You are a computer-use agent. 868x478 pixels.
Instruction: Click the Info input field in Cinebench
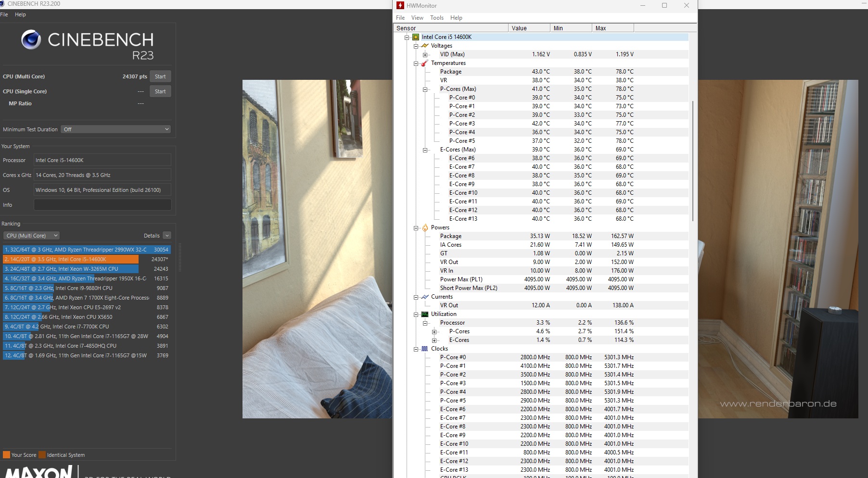coord(102,205)
